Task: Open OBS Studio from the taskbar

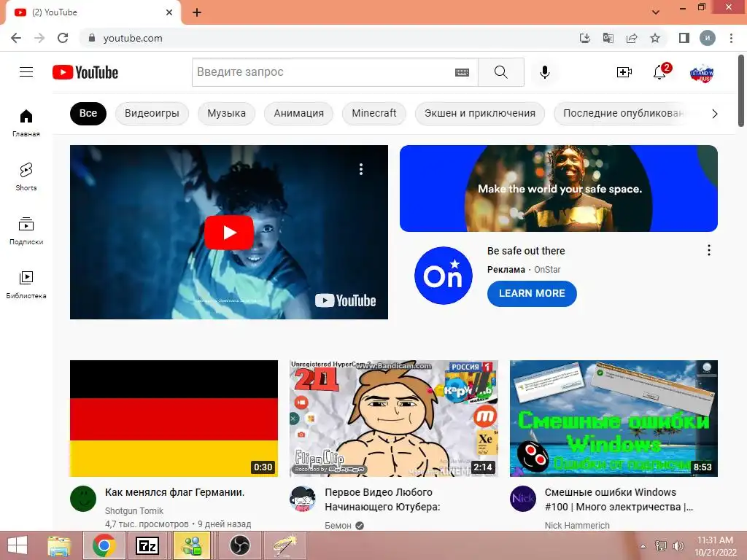Action: tap(239, 545)
